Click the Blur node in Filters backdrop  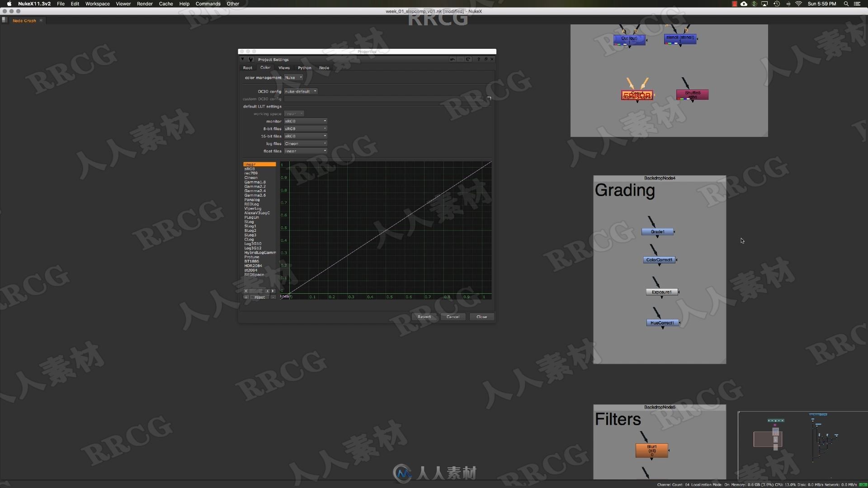[651, 451]
